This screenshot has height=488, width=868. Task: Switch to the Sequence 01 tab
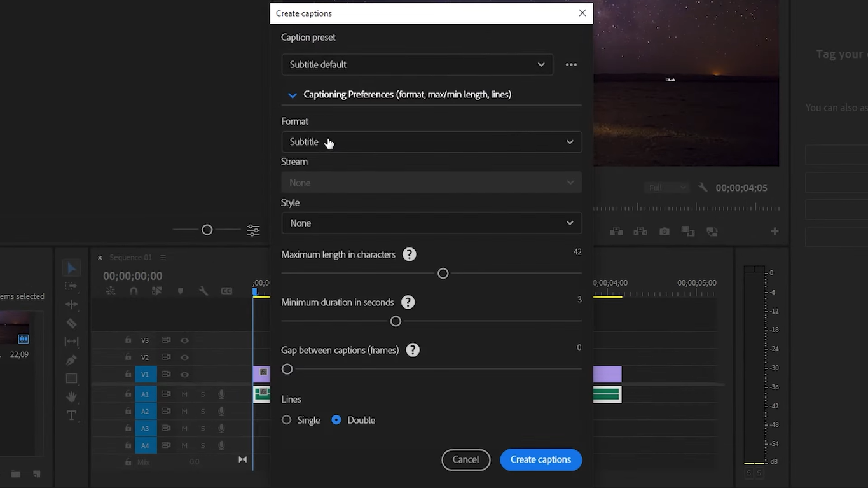pyautogui.click(x=130, y=258)
